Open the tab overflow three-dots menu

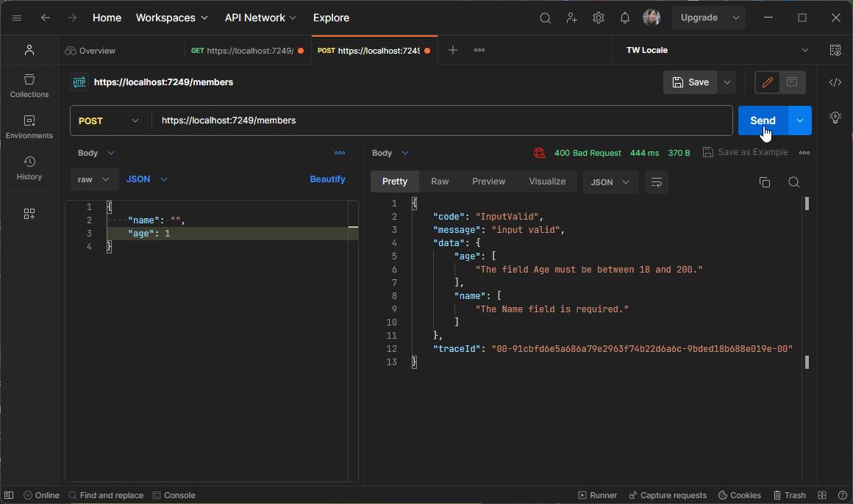coord(479,50)
